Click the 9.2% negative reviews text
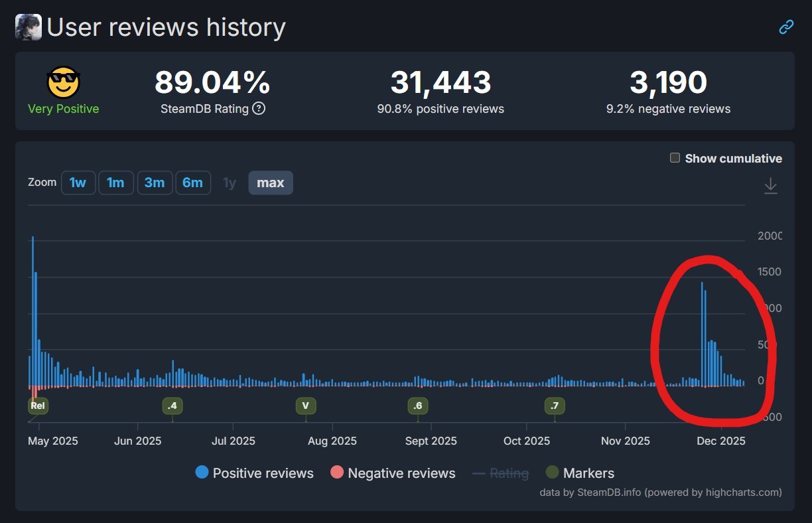 (668, 109)
